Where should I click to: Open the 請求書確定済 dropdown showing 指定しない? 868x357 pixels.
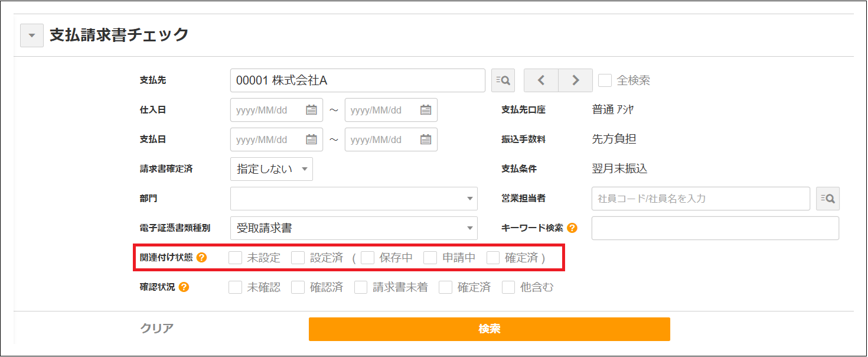pyautogui.click(x=272, y=169)
